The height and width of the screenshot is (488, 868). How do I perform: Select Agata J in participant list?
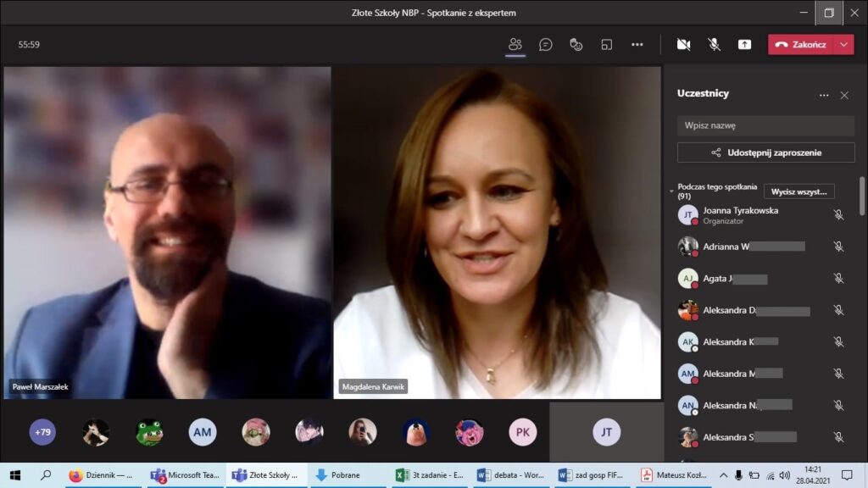763,278
